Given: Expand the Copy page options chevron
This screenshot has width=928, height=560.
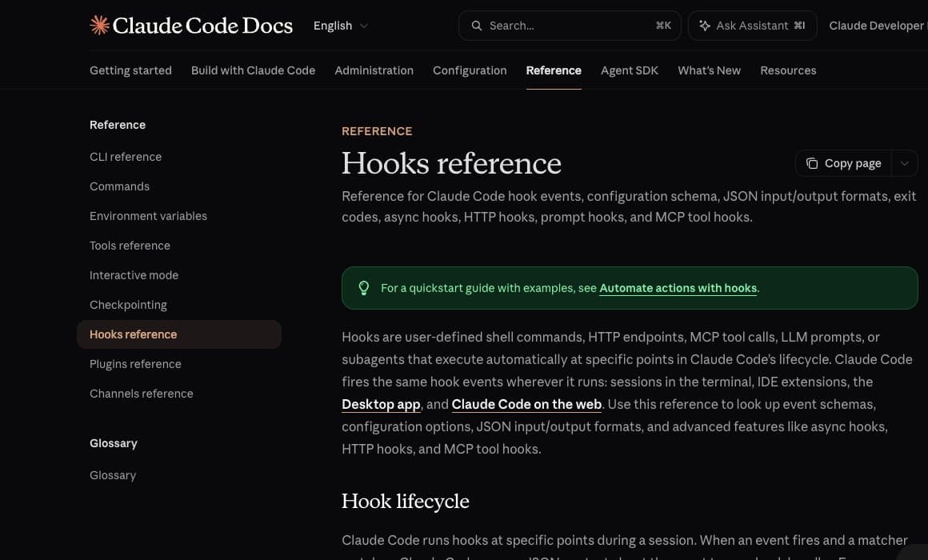Looking at the screenshot, I should coord(904,163).
